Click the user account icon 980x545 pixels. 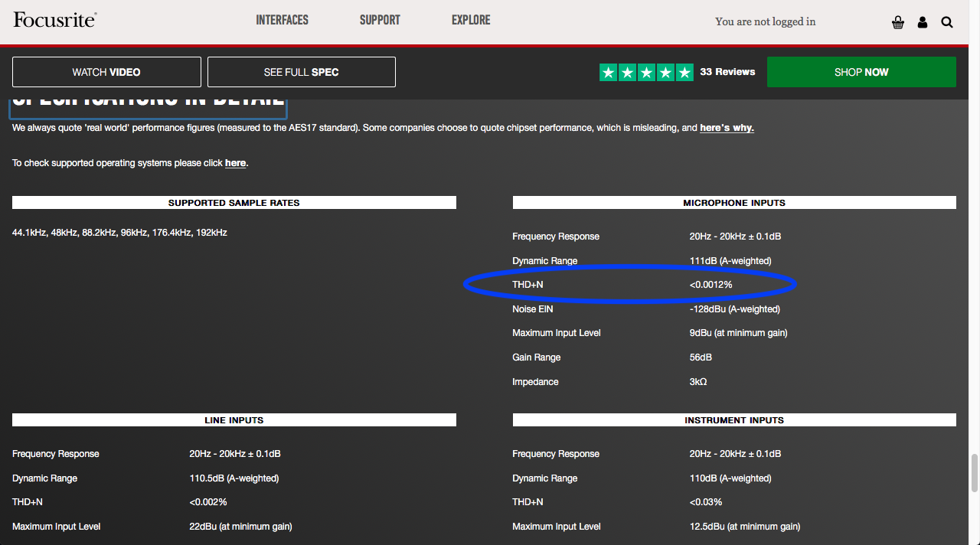pyautogui.click(x=923, y=22)
